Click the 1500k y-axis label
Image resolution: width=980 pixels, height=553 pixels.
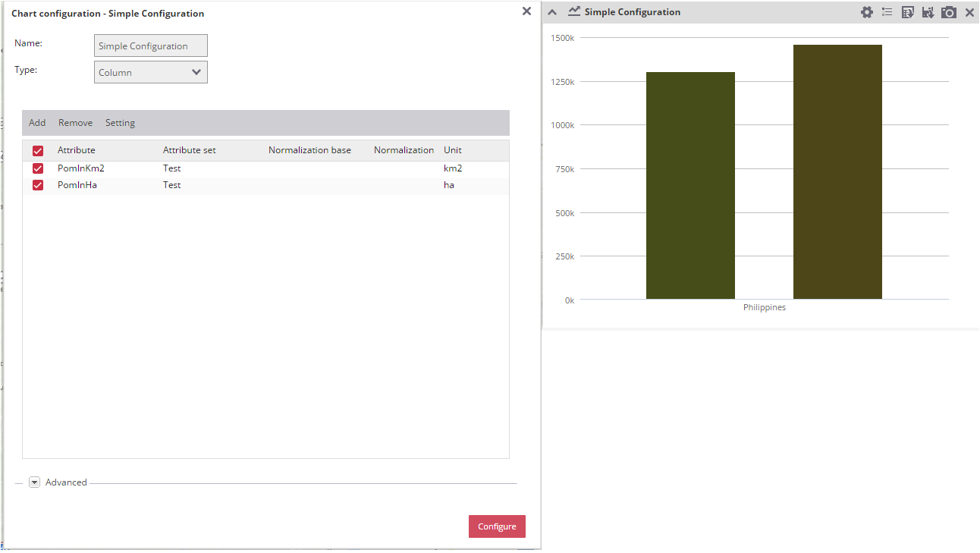pyautogui.click(x=563, y=38)
